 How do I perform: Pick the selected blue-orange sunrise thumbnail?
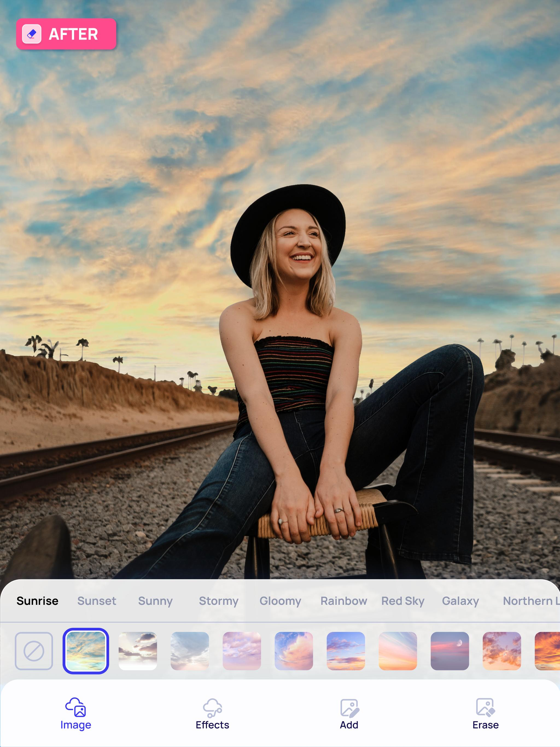[86, 651]
